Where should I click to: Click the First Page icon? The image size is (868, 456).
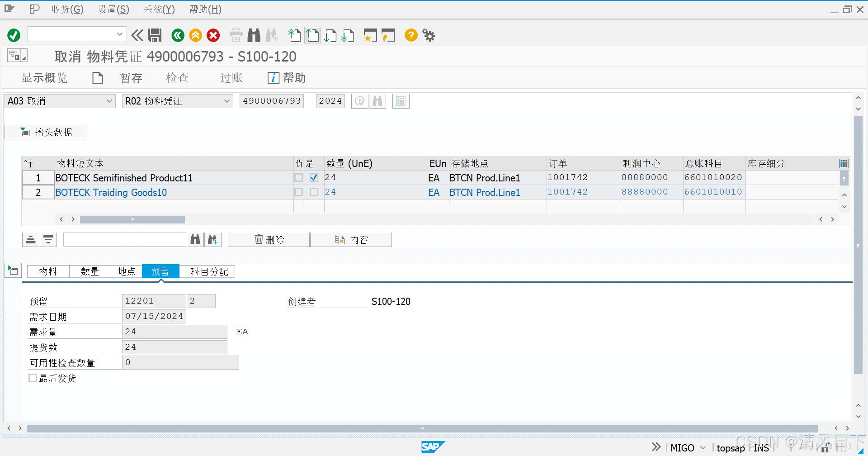(295, 35)
